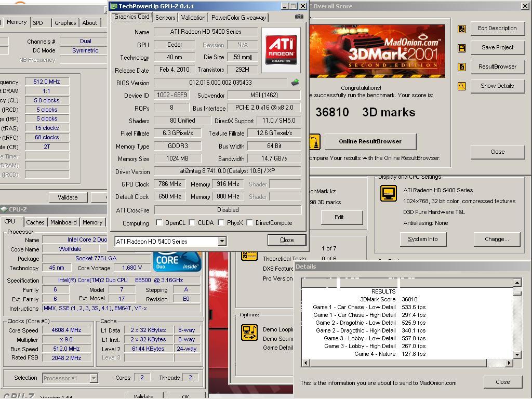Open the ATI Radeon HD 5400 Series dropdown
Screen dimensions: 532x399
point(222,241)
